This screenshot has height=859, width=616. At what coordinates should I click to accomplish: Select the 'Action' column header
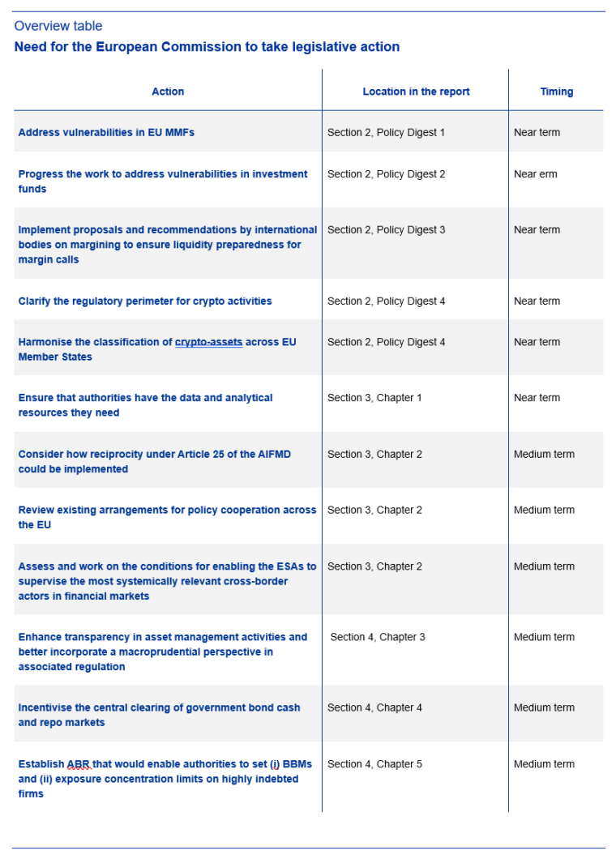168,92
